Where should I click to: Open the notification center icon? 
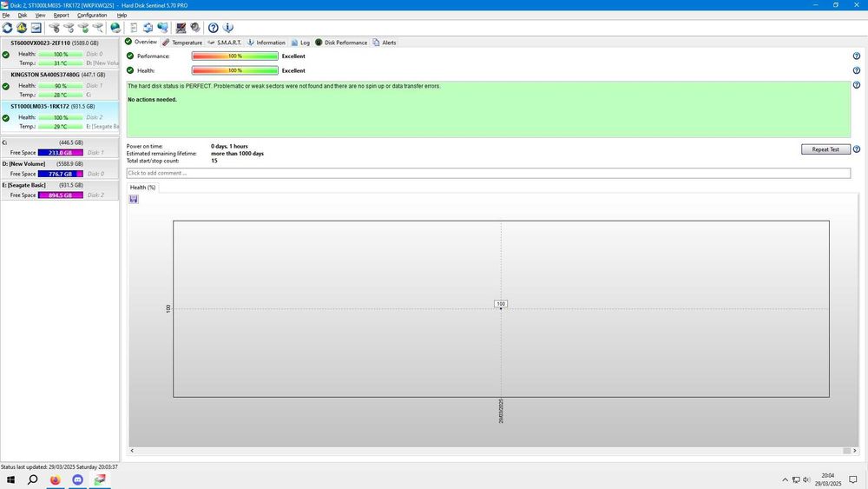853,479
